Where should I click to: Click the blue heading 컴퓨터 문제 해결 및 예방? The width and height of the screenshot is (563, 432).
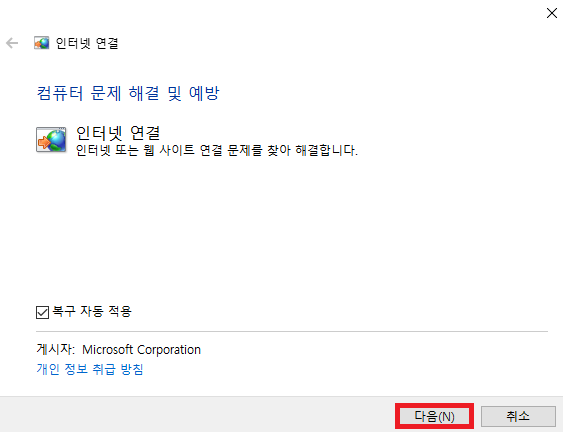128,93
